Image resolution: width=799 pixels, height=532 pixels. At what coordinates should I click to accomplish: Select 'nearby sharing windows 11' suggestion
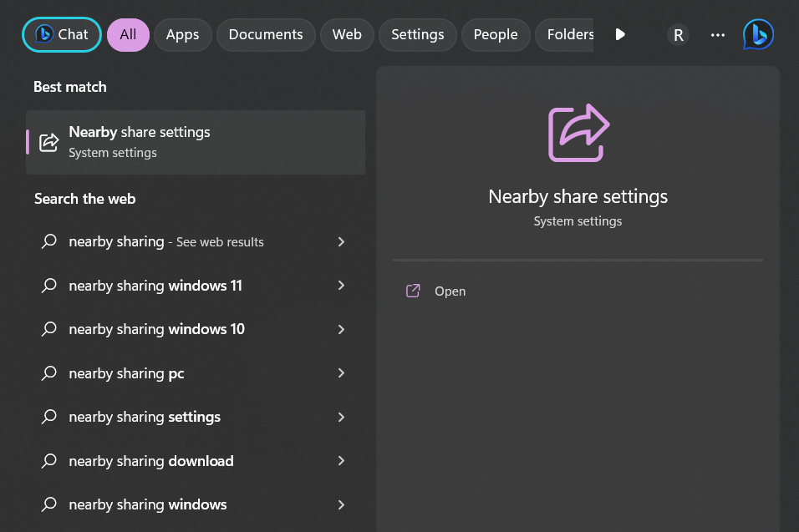pyautogui.click(x=196, y=286)
